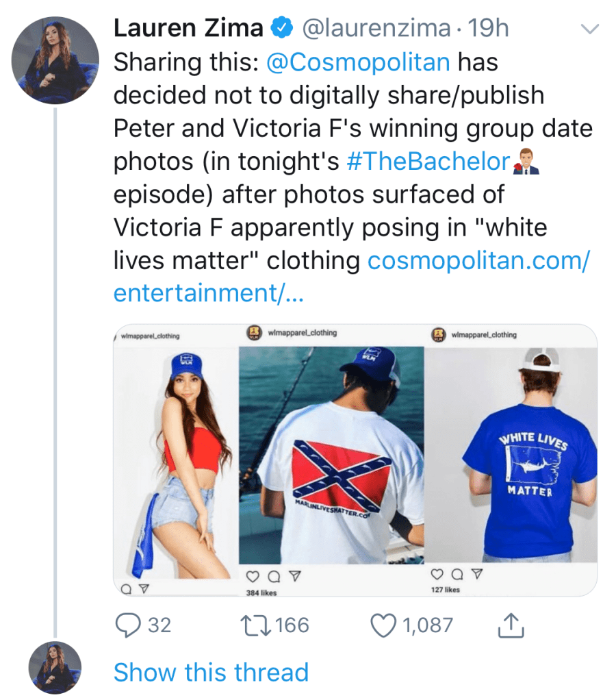Tap the heart above 127 likes

(x=437, y=573)
